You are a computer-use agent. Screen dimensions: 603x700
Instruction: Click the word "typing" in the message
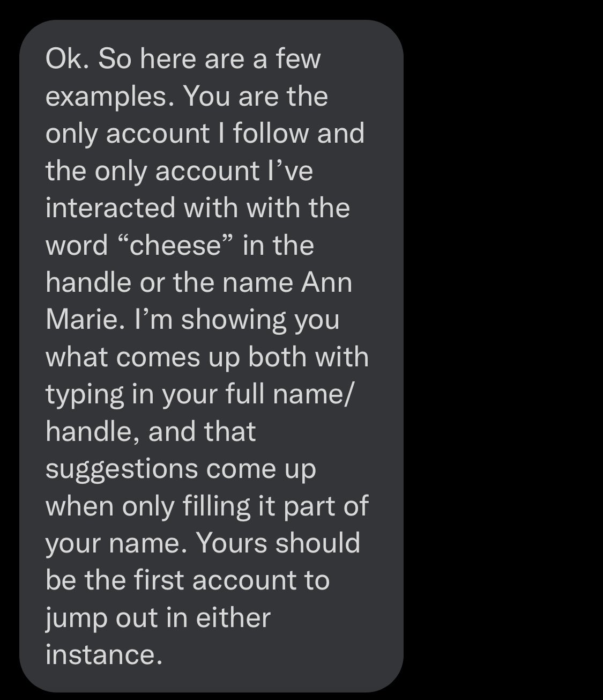click(x=77, y=395)
